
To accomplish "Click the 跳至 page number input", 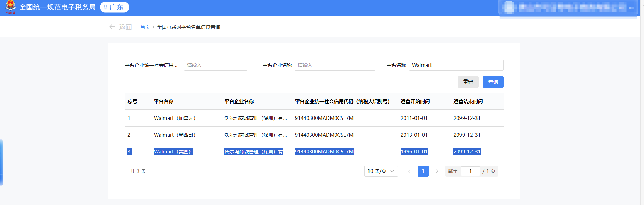I will (470, 171).
